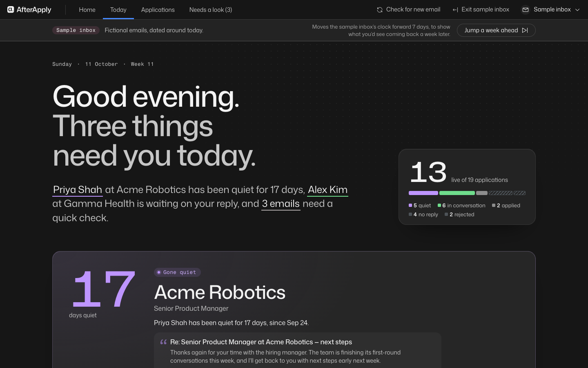Click the Sample inbox badge

pos(76,30)
